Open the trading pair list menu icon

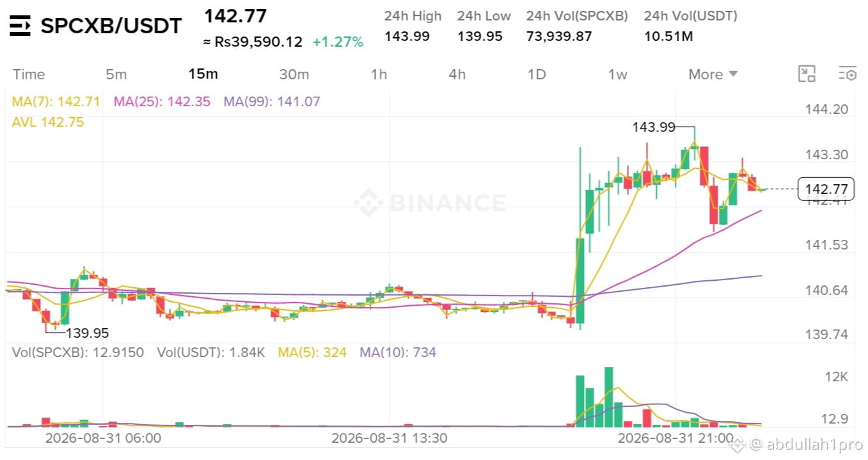tap(20, 26)
